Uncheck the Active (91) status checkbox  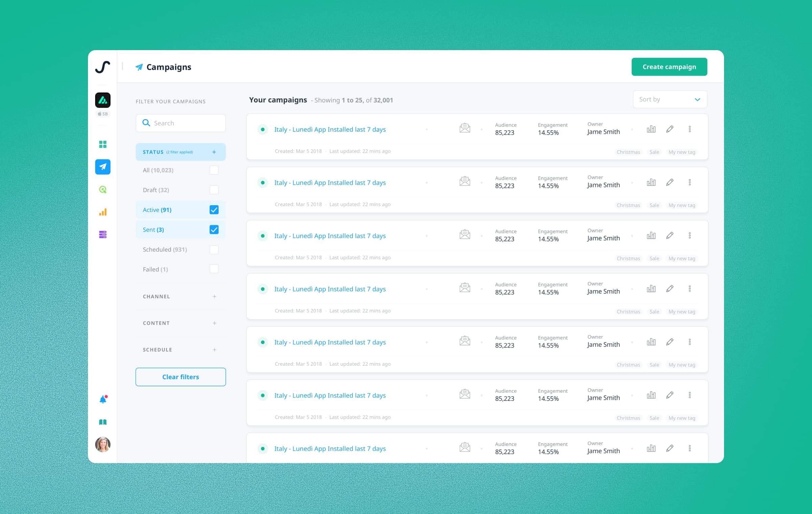214,210
